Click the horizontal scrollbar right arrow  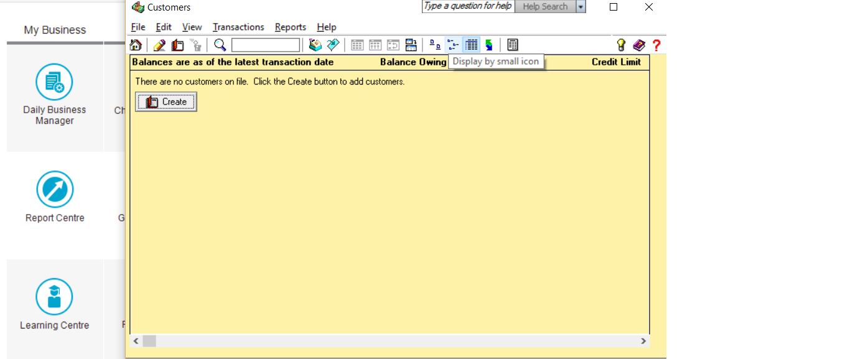[x=643, y=341]
